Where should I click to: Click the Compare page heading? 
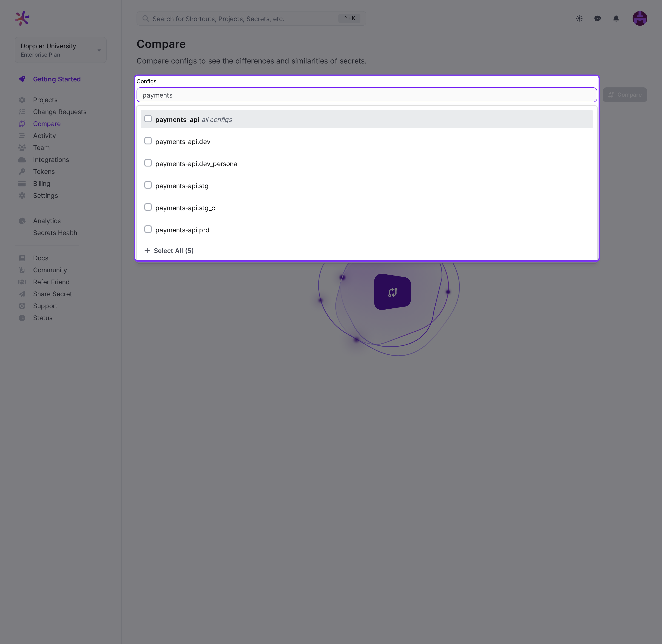[x=161, y=44]
